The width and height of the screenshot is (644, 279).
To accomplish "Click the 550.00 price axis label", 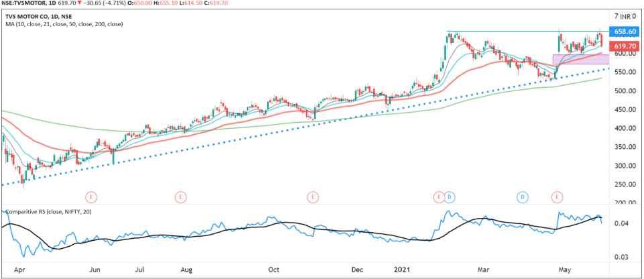I will (625, 72).
